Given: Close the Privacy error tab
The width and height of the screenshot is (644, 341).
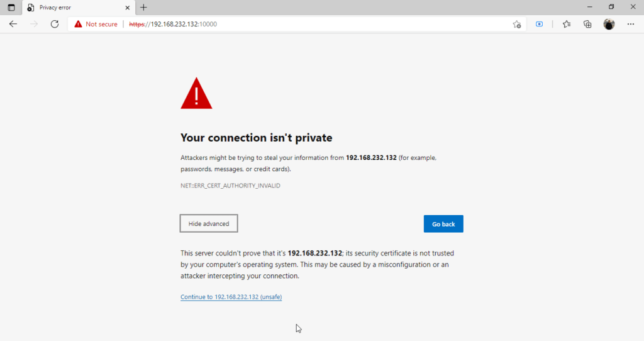Looking at the screenshot, I should (127, 8).
